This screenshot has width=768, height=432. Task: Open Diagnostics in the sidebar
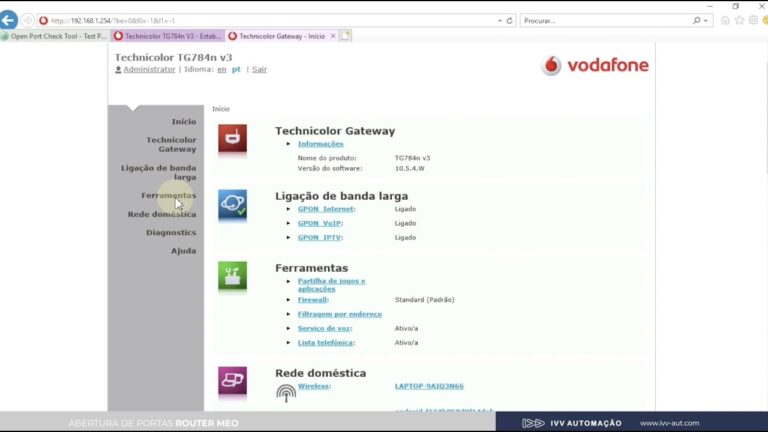[x=171, y=233]
